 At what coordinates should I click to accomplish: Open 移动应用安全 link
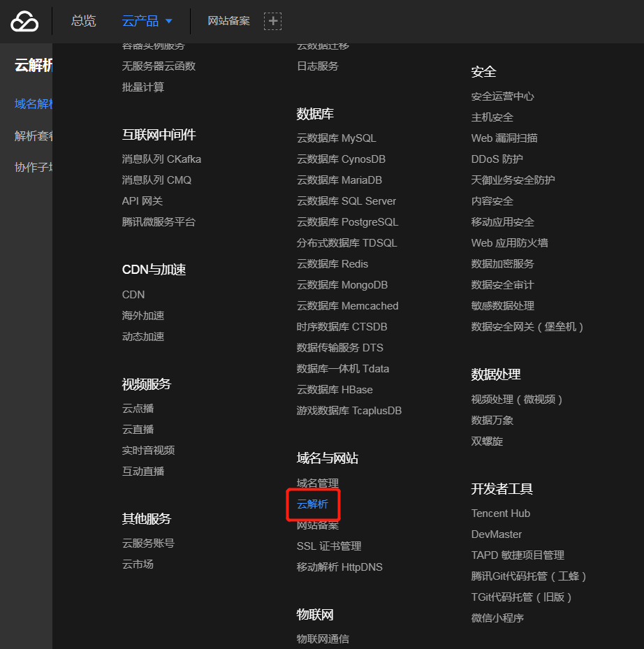click(502, 222)
